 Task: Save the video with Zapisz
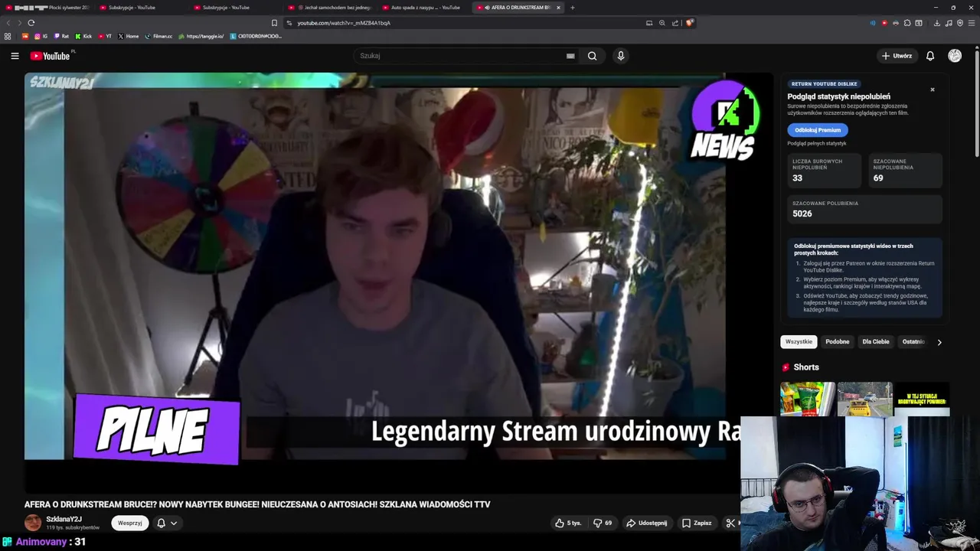(x=697, y=523)
